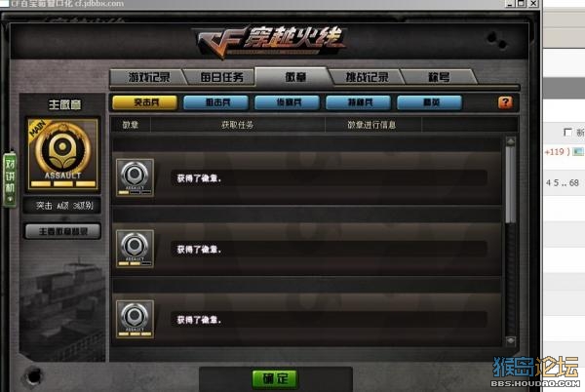The image size is (585, 392).
Task: Click the scroll down arrow of badge list
Action: click(x=511, y=341)
